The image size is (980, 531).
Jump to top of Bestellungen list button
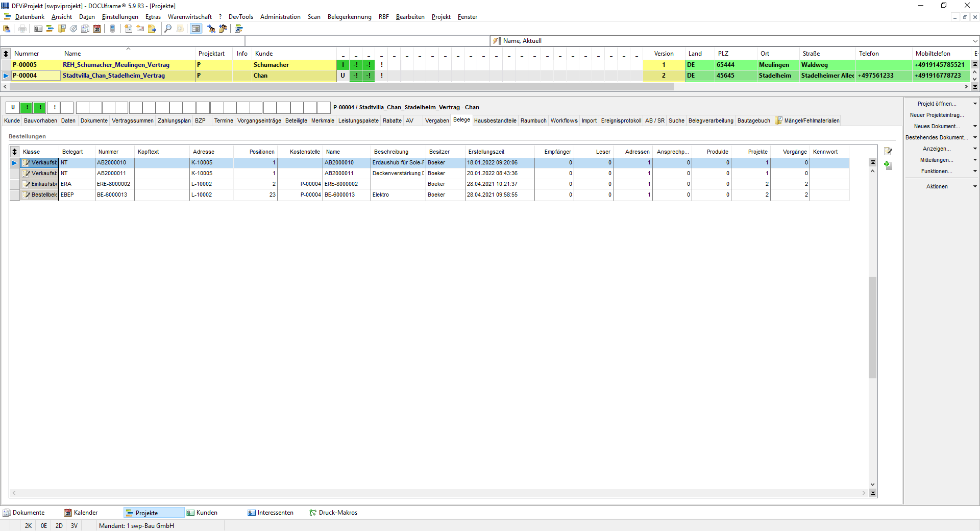873,162
